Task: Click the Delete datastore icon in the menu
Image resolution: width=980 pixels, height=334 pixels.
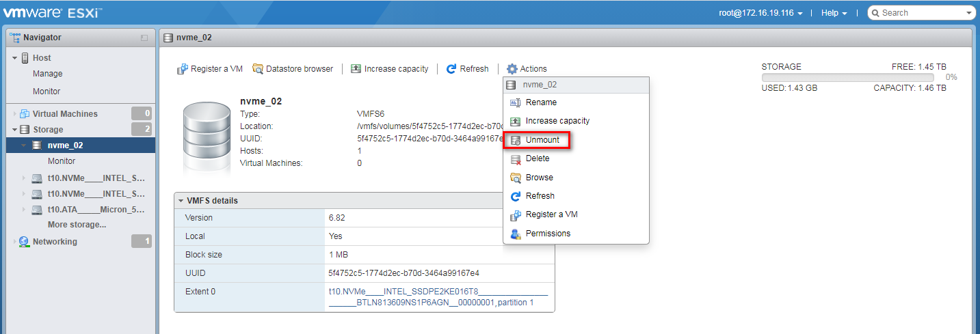Action: (516, 158)
